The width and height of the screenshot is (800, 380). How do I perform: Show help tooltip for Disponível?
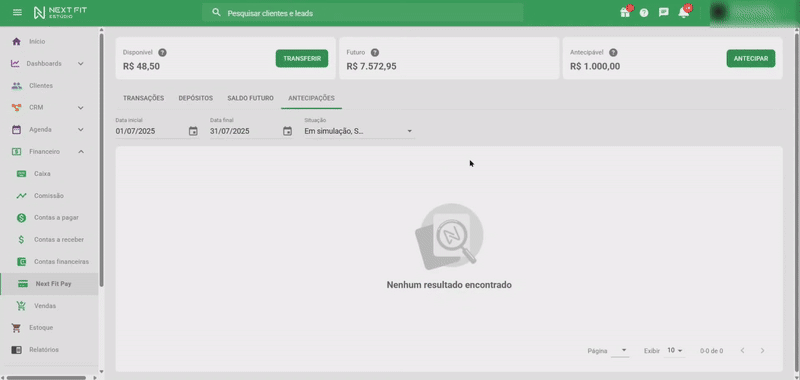coord(162,53)
